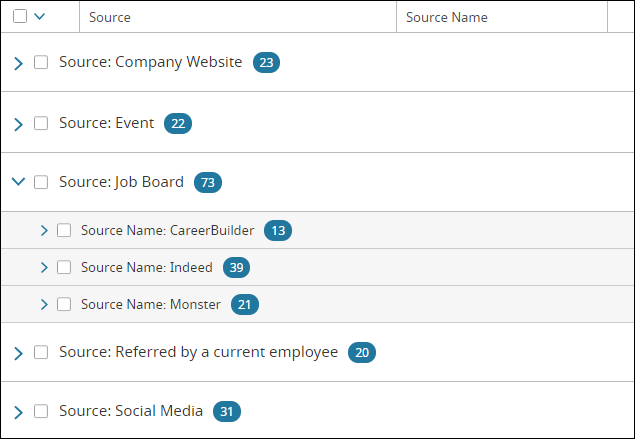Check the Job Board group checkbox
Viewport: 635px width, 439px height.
click(41, 182)
